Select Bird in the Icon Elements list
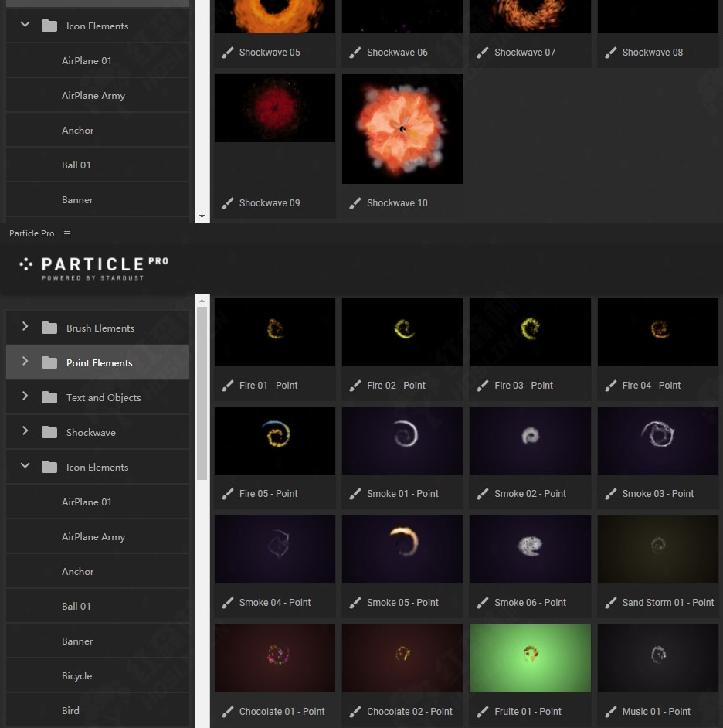723x728 pixels. point(70,711)
